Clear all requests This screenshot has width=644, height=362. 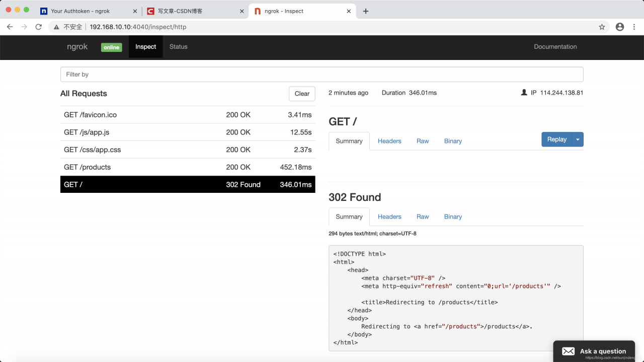click(302, 94)
